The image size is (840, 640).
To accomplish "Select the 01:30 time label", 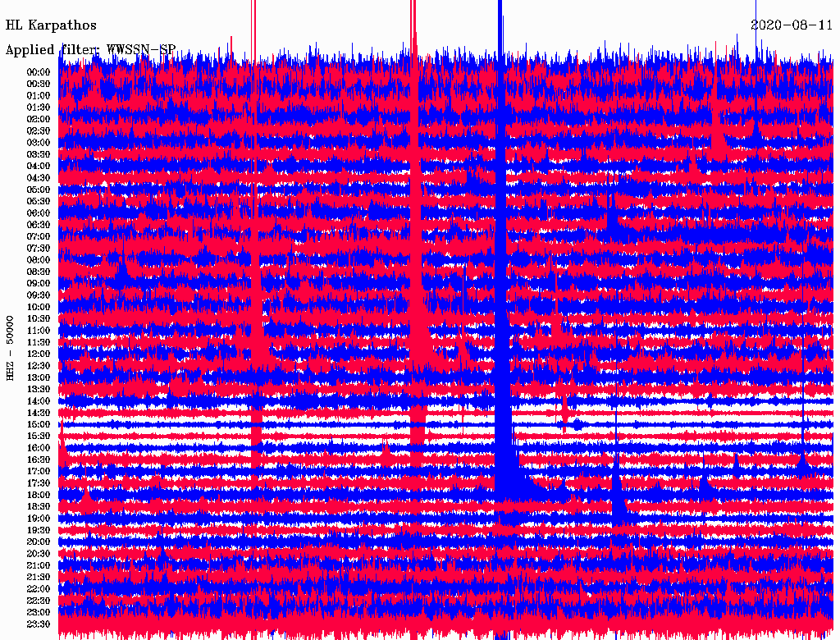I will pyautogui.click(x=39, y=107).
